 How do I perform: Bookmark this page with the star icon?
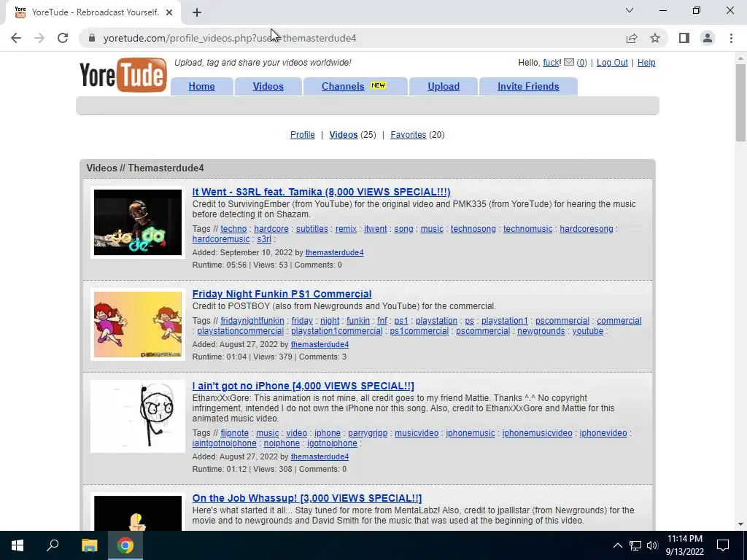pyautogui.click(x=655, y=38)
